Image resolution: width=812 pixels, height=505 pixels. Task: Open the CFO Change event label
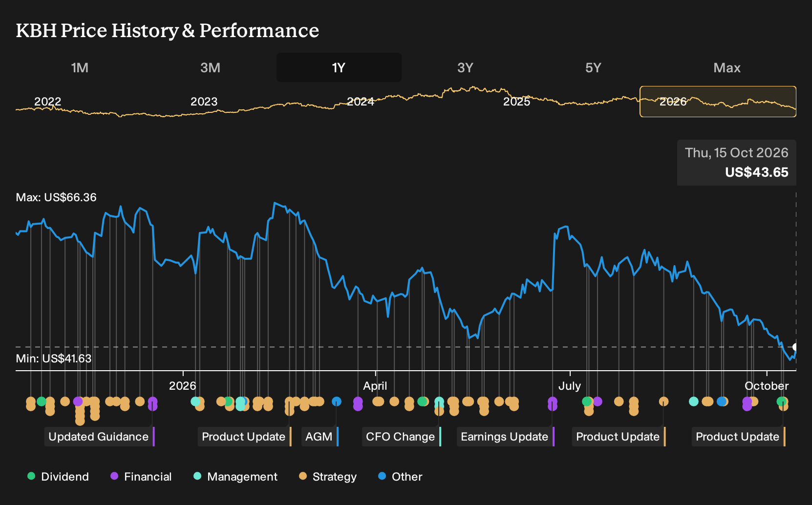click(402, 437)
